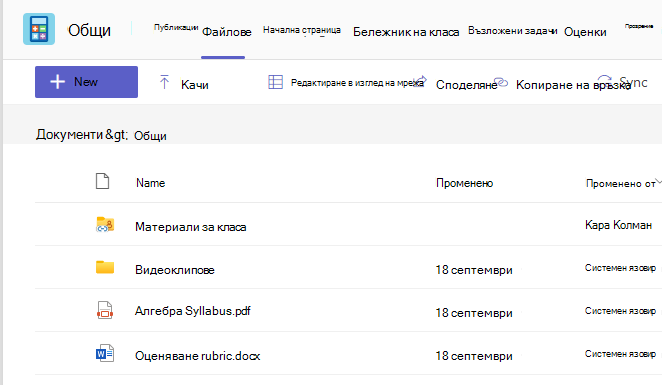Open Редактиране в изглед на мрежа
Image resolution: width=662 pixels, height=385 pixels.
[x=357, y=83]
